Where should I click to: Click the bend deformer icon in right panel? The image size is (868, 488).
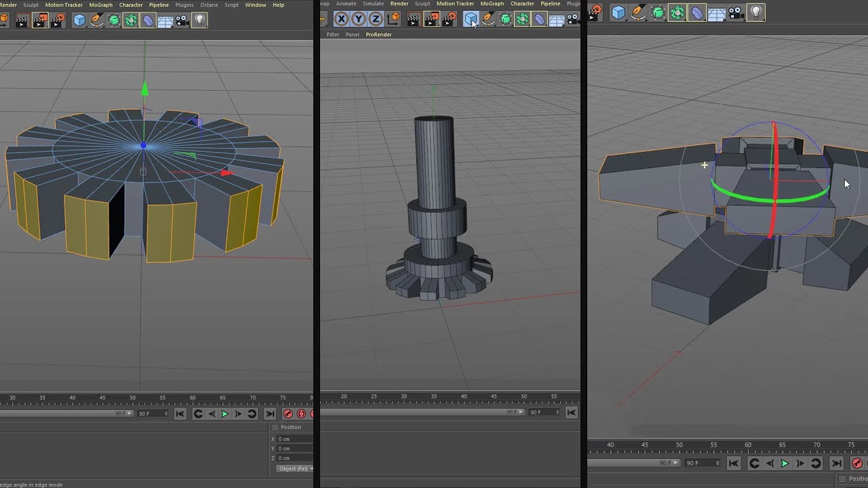pyautogui.click(x=697, y=12)
